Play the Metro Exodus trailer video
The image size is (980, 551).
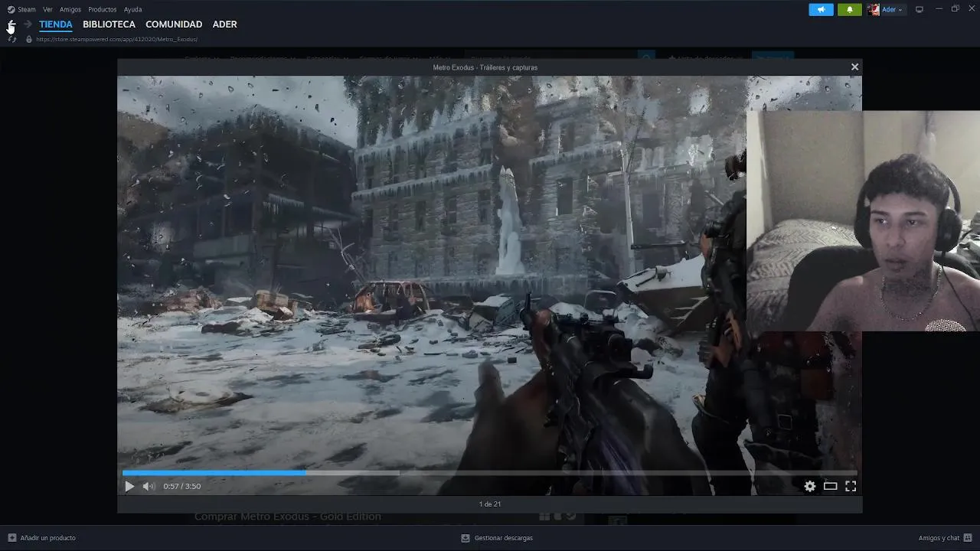click(129, 486)
